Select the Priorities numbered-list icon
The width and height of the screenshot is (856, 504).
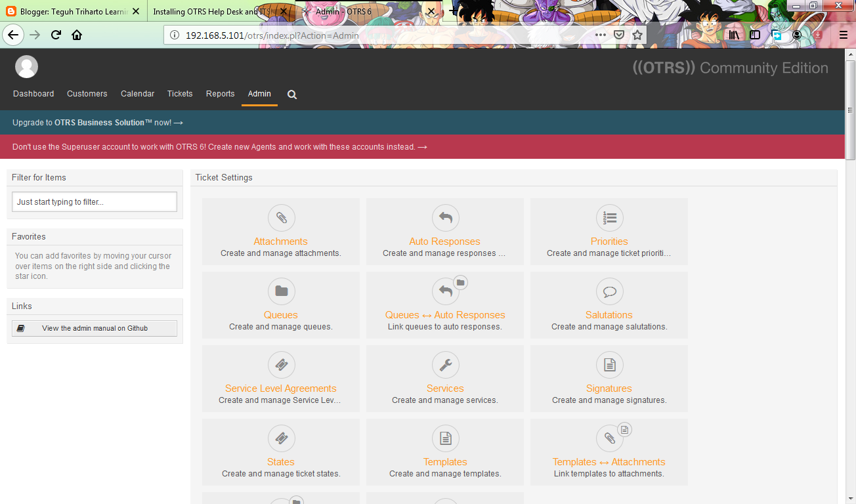(x=609, y=218)
